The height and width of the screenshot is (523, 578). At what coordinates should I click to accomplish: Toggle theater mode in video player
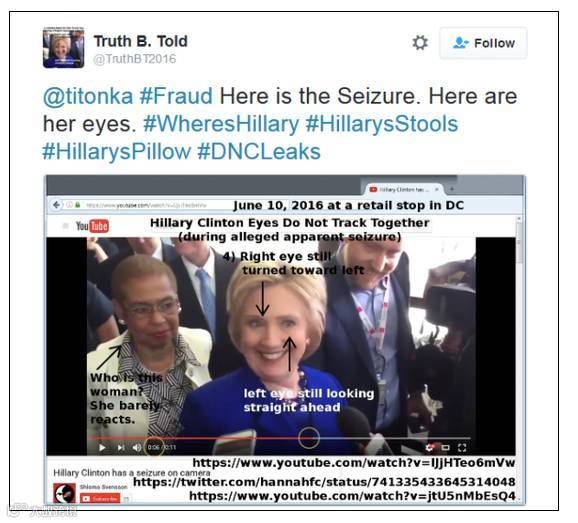tap(446, 447)
